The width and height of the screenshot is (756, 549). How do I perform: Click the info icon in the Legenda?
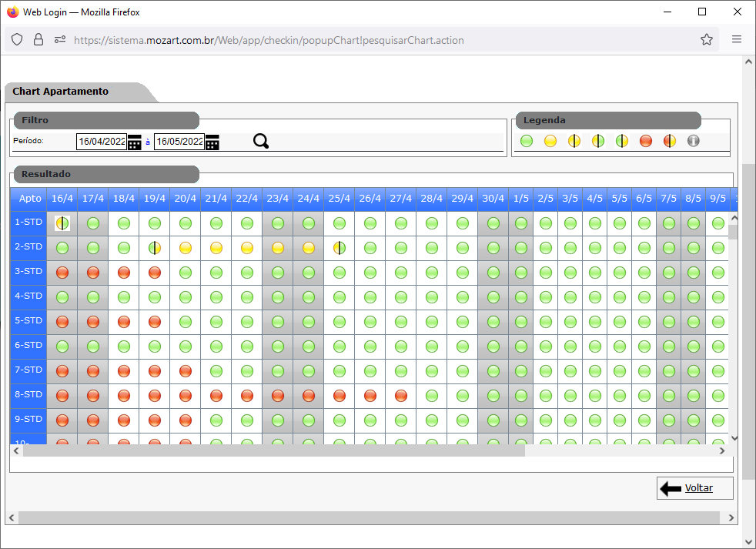click(693, 141)
